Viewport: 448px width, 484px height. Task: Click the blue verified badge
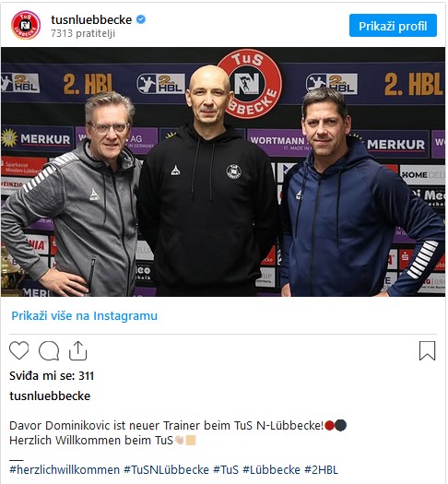pos(141,19)
